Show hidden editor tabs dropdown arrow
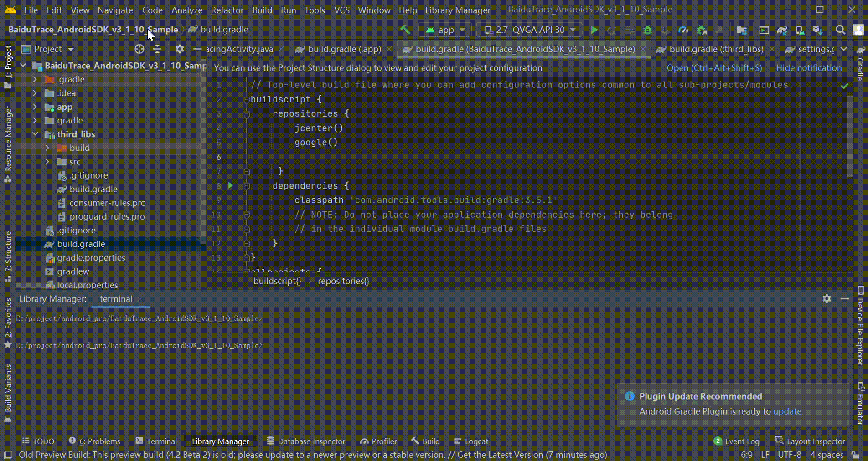 coord(844,49)
